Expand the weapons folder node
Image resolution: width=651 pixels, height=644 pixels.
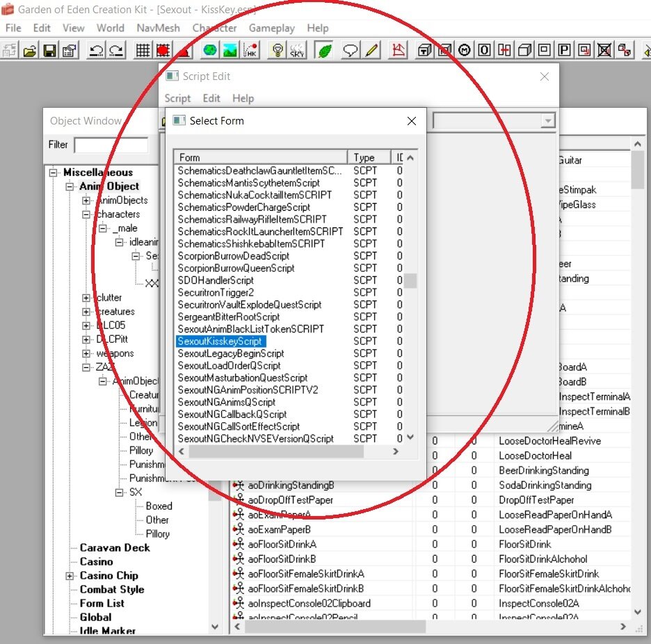[x=86, y=353]
